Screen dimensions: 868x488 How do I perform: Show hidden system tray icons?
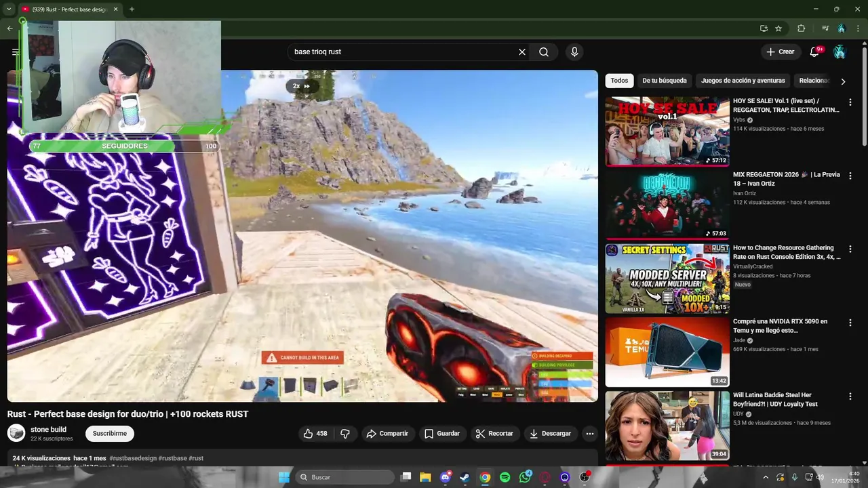[766, 477]
